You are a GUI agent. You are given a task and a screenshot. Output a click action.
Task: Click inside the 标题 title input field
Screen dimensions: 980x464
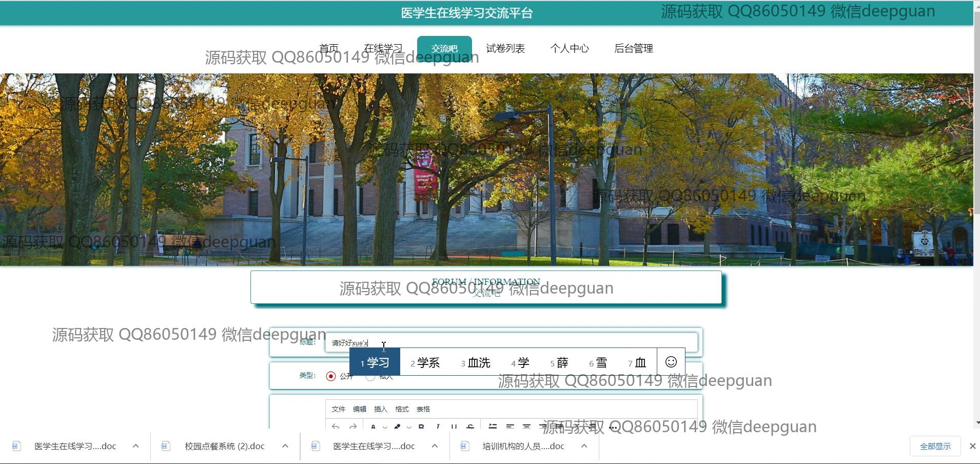(x=513, y=342)
